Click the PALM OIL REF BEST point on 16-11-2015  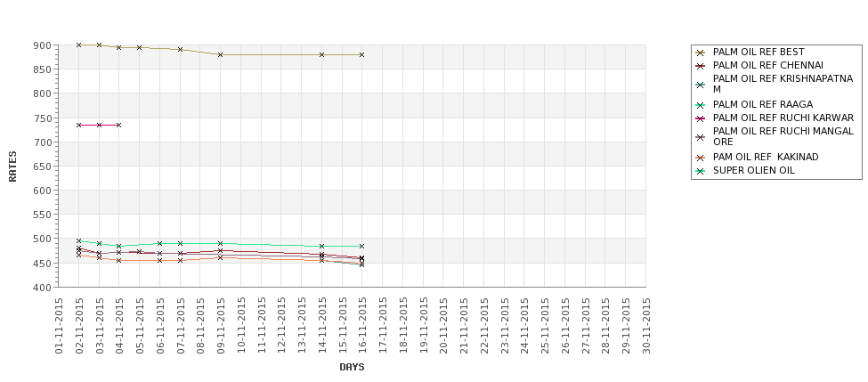tap(362, 55)
